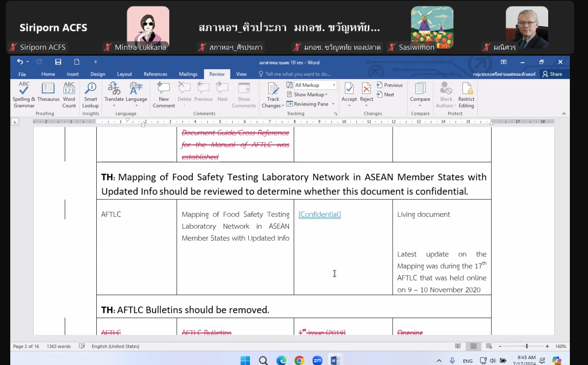
Task: Click the Compare documents icon
Action: point(420,91)
